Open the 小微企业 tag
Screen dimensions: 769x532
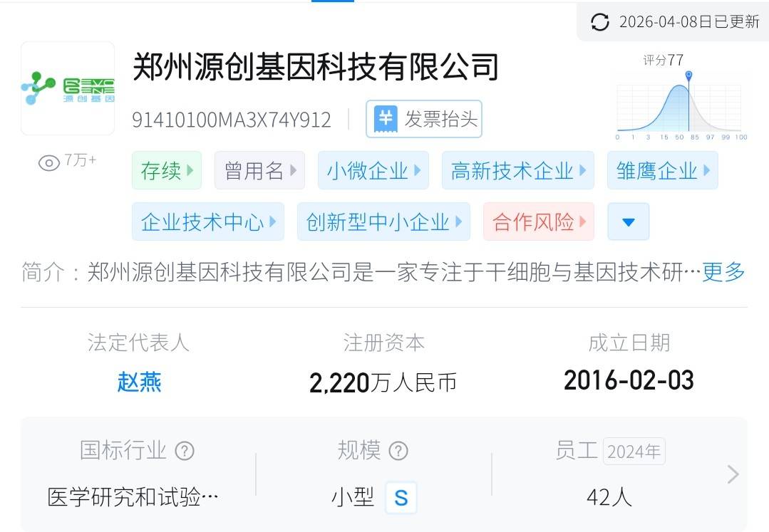pos(373,170)
